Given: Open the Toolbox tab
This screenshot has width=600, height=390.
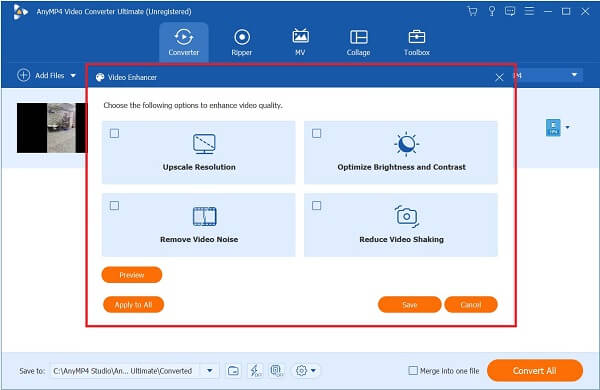Looking at the screenshot, I should click(417, 42).
